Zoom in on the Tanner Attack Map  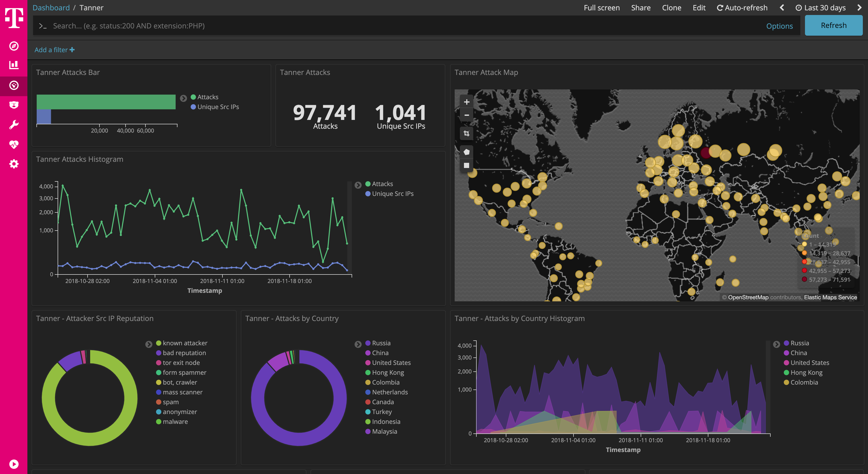click(466, 102)
